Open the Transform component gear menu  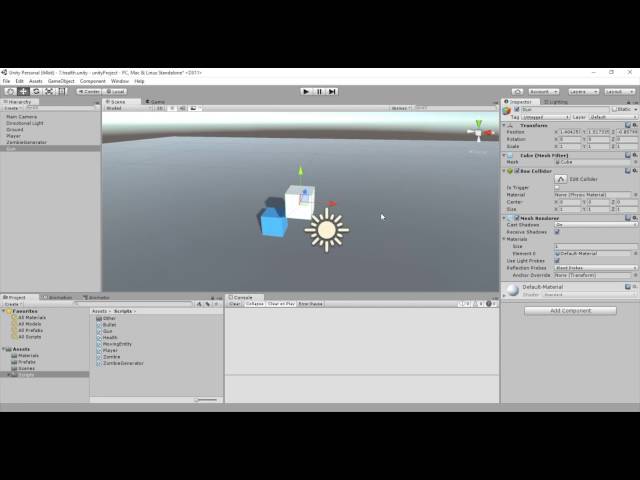[x=635, y=125]
